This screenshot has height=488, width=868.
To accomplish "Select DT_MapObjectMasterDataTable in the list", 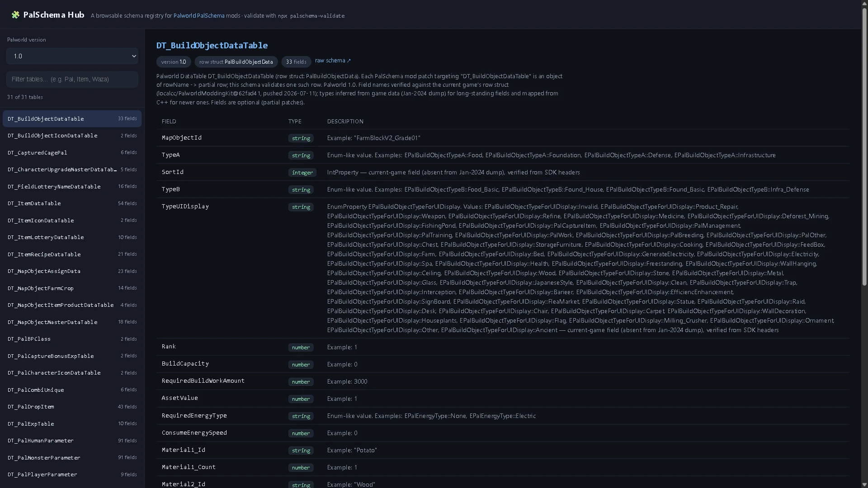I will click(x=72, y=322).
